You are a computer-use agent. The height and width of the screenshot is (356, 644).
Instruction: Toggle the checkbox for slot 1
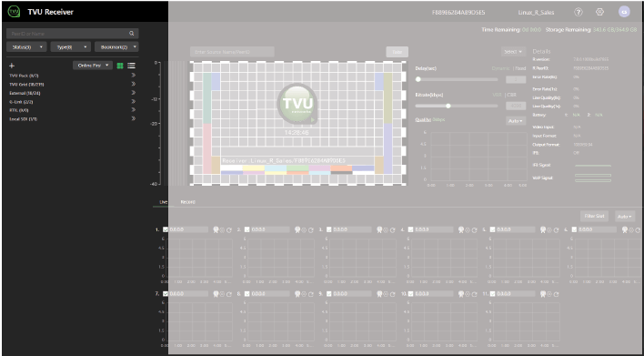(166, 229)
